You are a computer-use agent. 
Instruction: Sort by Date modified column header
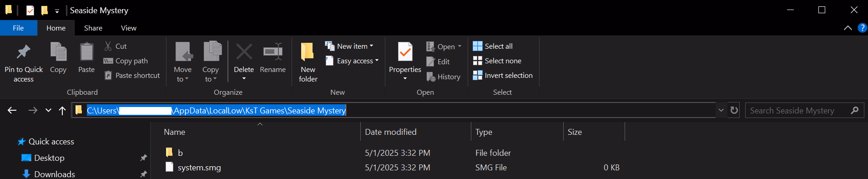coord(416,132)
